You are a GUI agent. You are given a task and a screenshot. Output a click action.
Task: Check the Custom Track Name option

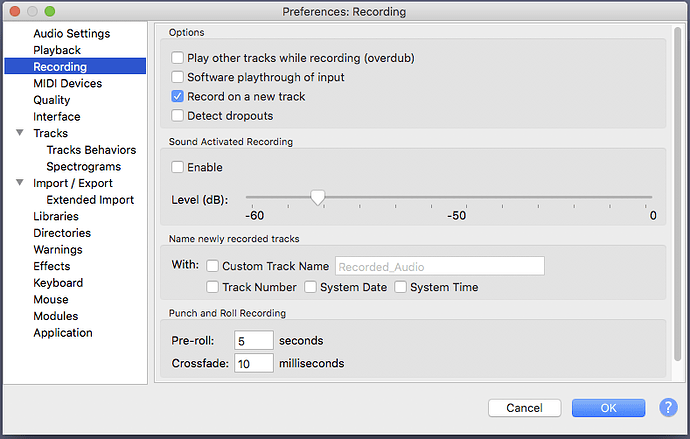[x=213, y=266]
